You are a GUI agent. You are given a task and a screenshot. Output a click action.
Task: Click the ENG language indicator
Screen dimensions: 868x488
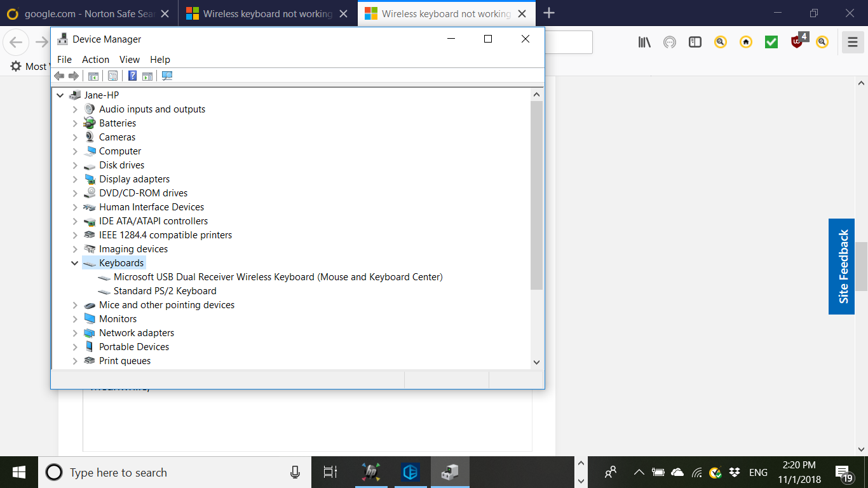(759, 472)
